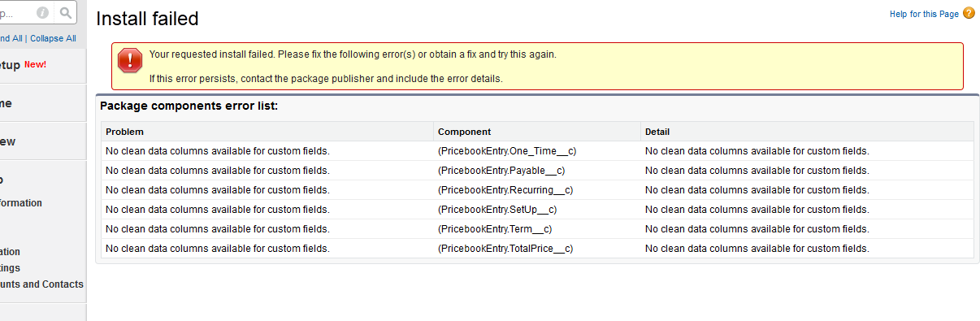Image resolution: width=980 pixels, height=321 pixels.
Task: Collapse All sidebar items
Action: [x=54, y=38]
